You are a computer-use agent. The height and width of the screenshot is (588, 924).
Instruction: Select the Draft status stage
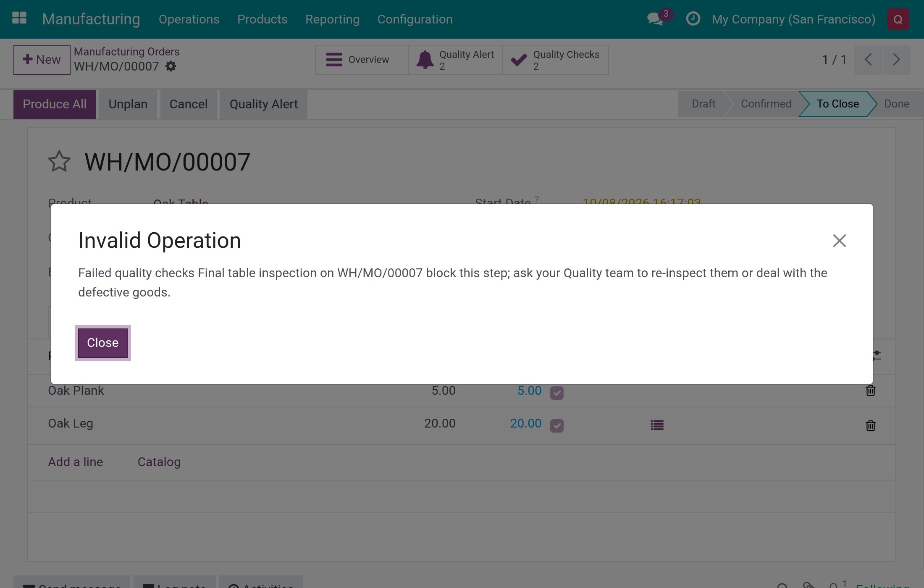703,104
